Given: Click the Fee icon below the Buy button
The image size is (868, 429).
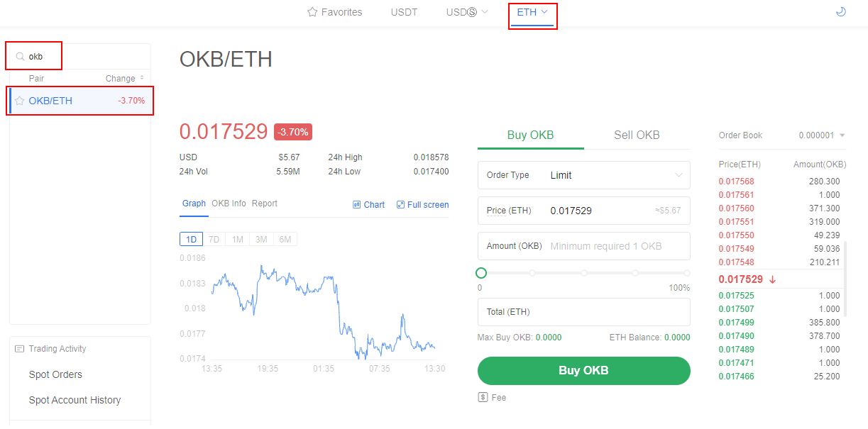Looking at the screenshot, I should point(482,397).
